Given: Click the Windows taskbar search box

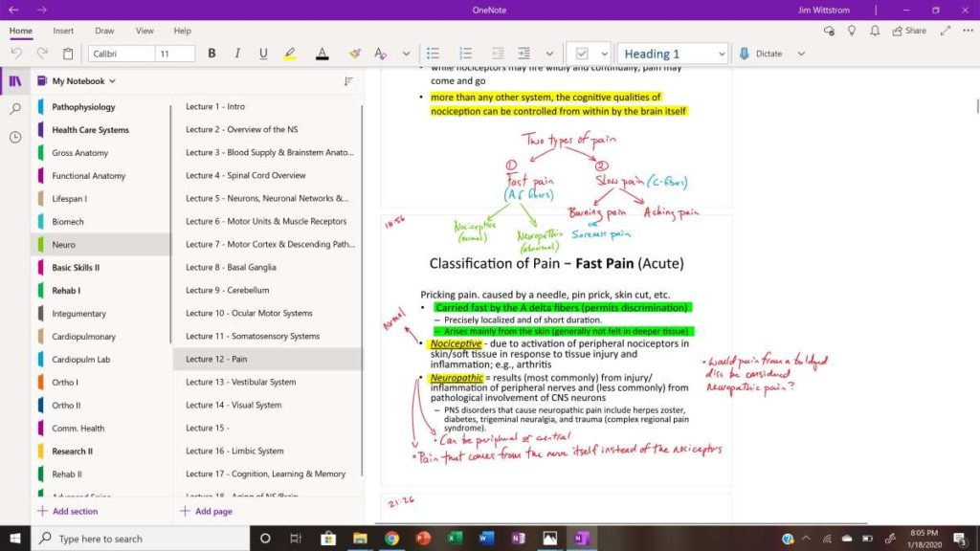Looking at the screenshot, I should (140, 539).
